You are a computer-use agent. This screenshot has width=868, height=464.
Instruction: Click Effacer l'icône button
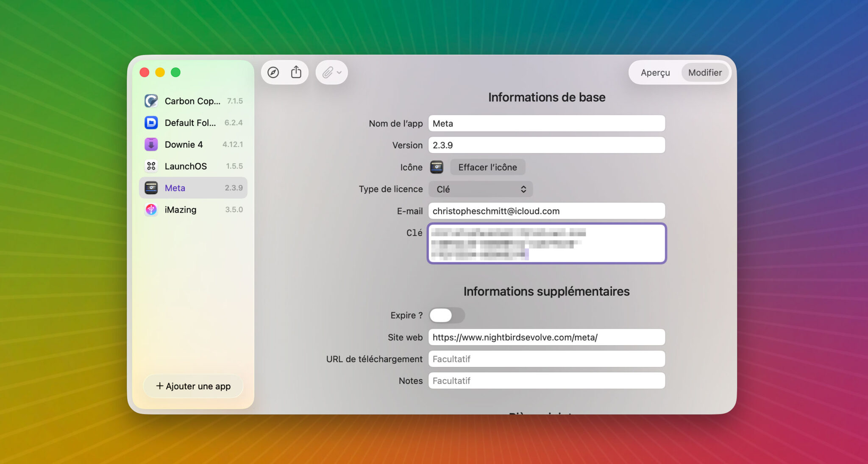pyautogui.click(x=487, y=167)
